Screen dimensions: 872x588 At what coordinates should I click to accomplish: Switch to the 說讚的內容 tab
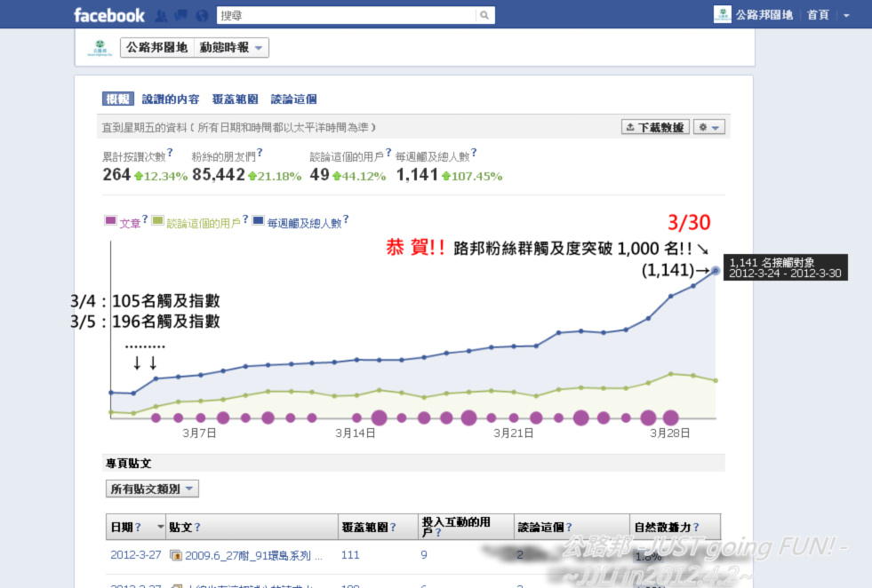[x=171, y=99]
